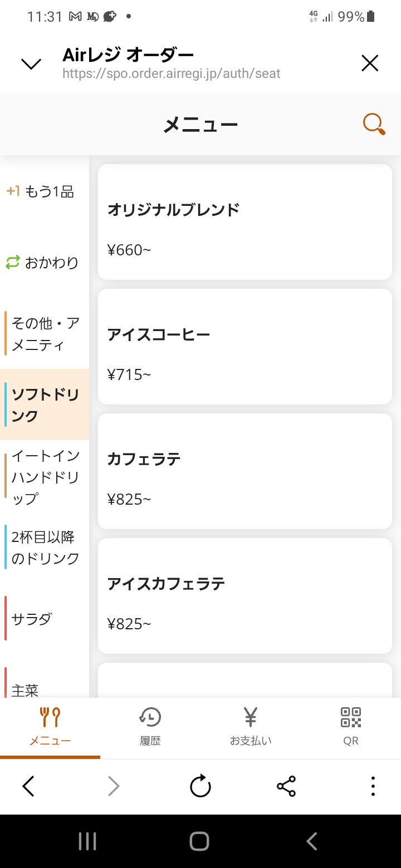Open the 履歴 order history tab

click(x=150, y=726)
